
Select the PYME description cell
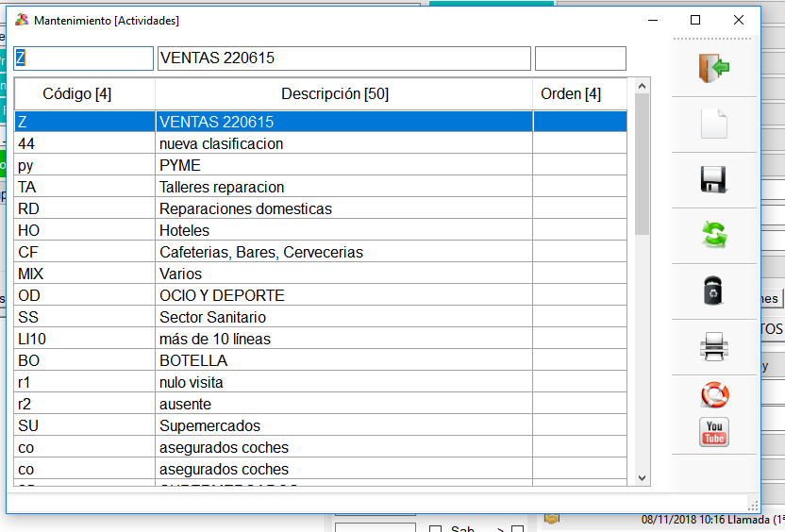[x=344, y=165]
